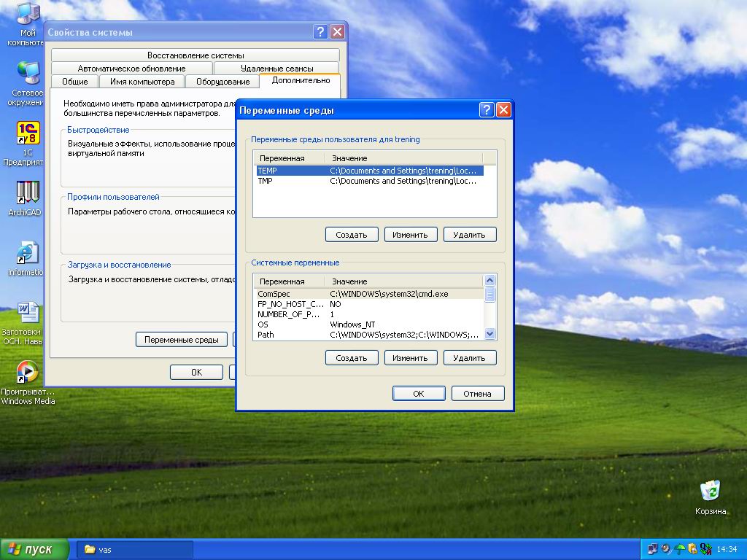
Task: Click the taskbar clock showing 14:34
Action: [x=727, y=550]
